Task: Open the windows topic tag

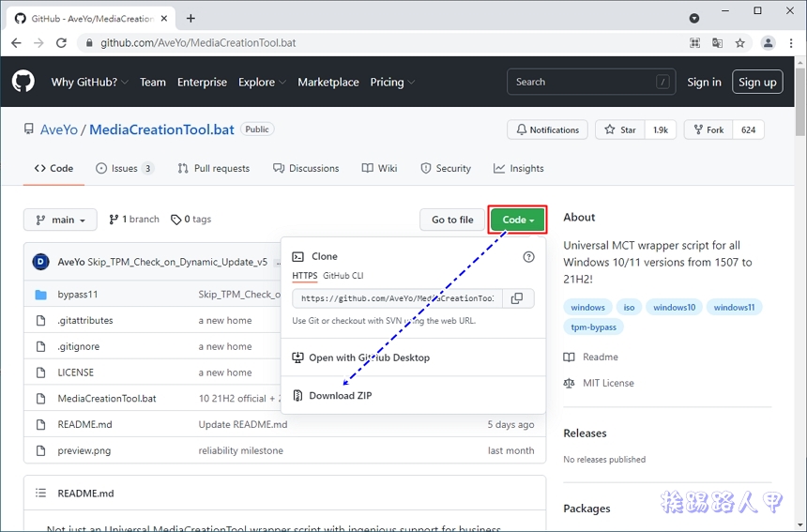Action: click(x=587, y=307)
